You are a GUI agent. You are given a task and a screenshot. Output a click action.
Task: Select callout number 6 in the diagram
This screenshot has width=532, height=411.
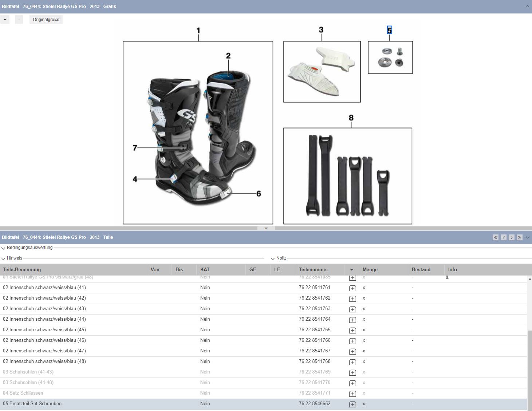[259, 194]
